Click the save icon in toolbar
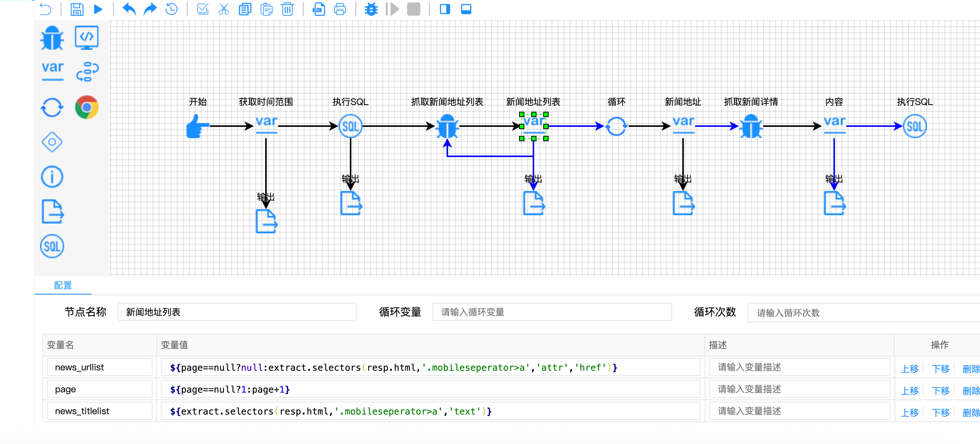The height and width of the screenshot is (444, 980). (76, 9)
